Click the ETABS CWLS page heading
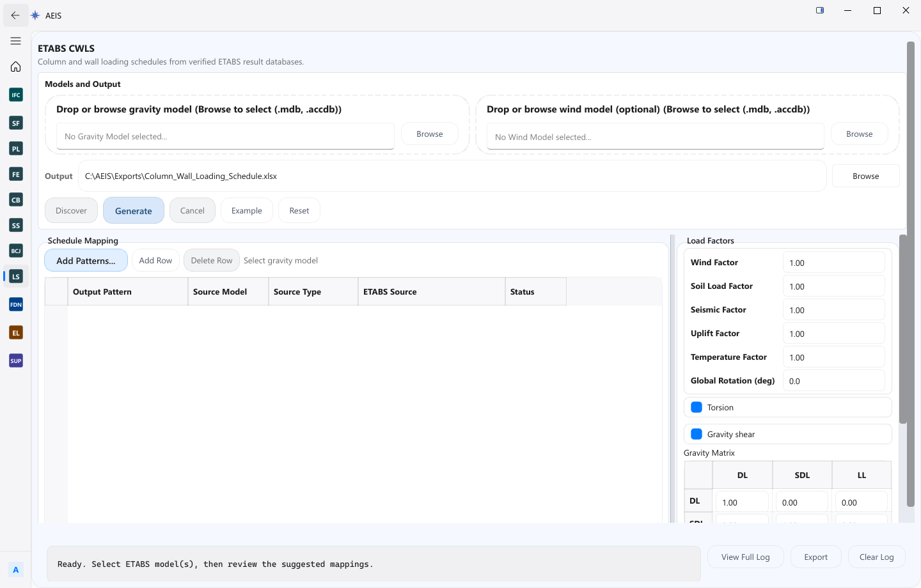 pyautogui.click(x=66, y=48)
